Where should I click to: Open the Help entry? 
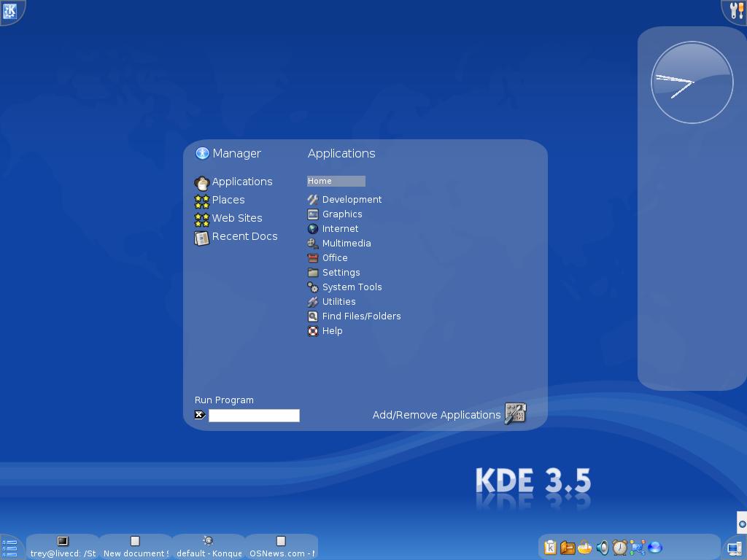pyautogui.click(x=332, y=331)
